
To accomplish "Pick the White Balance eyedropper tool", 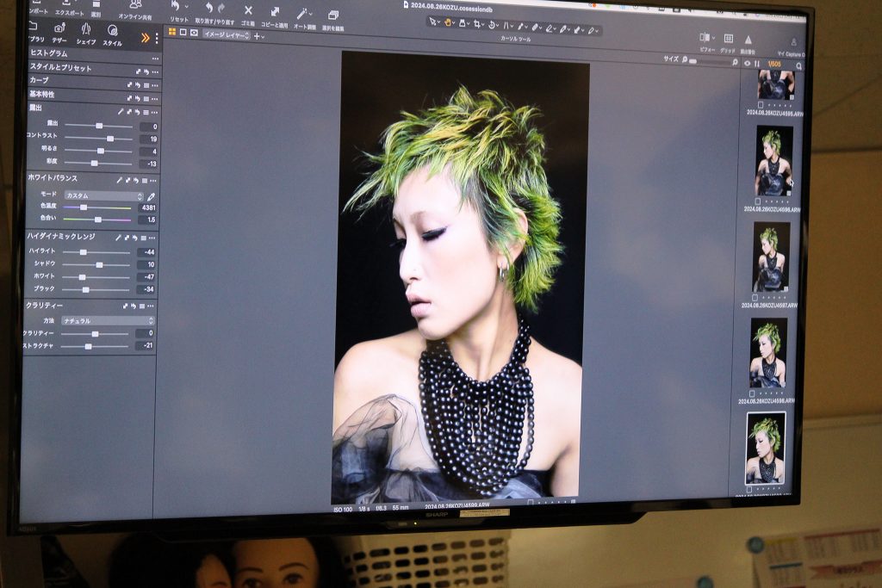I will 151,197.
